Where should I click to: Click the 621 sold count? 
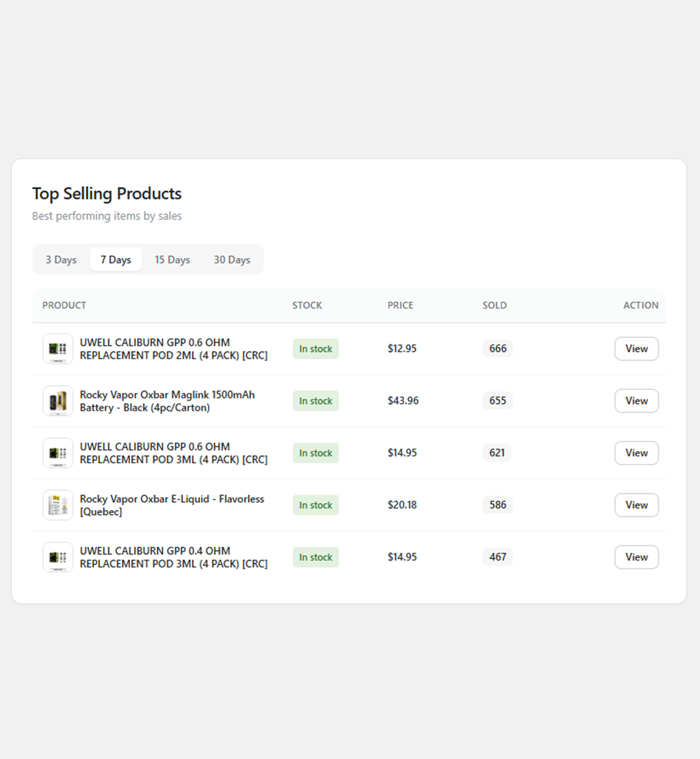(x=497, y=453)
